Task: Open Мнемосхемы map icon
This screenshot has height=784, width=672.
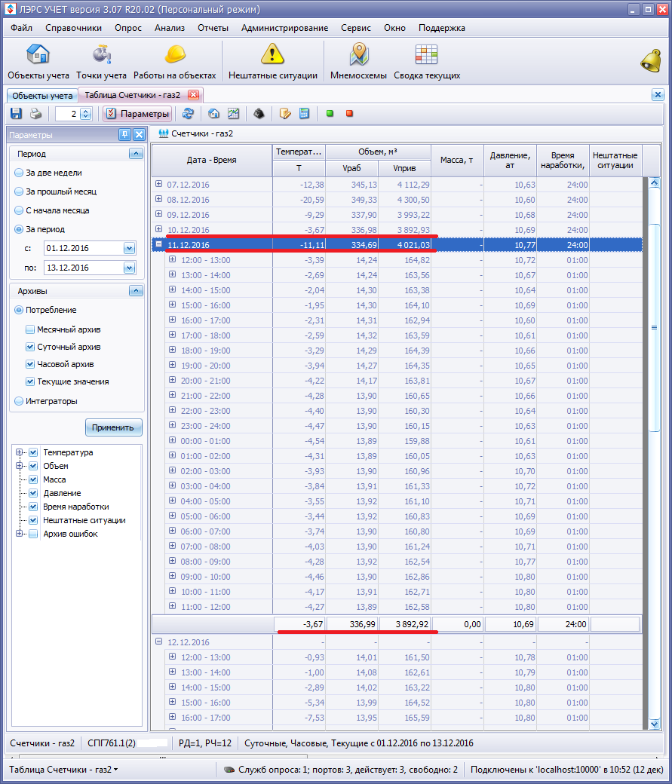Action: tap(358, 56)
